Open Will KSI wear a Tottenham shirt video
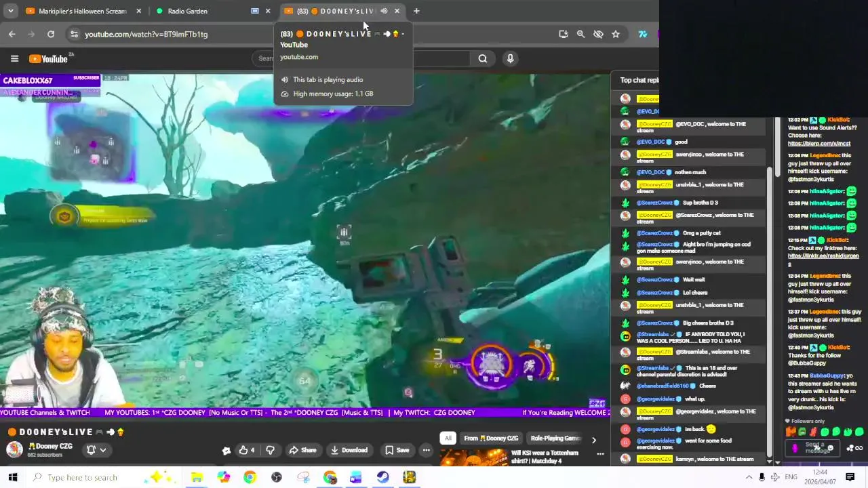The image size is (868, 488). click(545, 457)
